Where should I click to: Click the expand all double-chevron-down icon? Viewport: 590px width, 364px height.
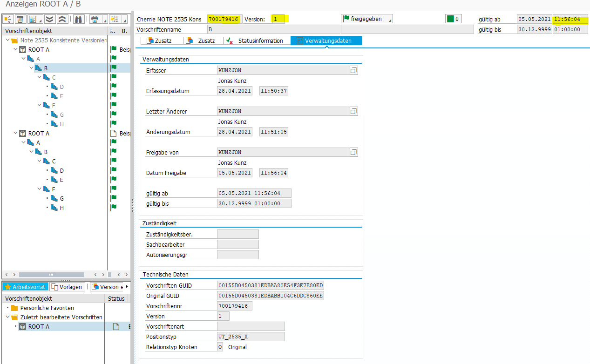click(x=49, y=19)
